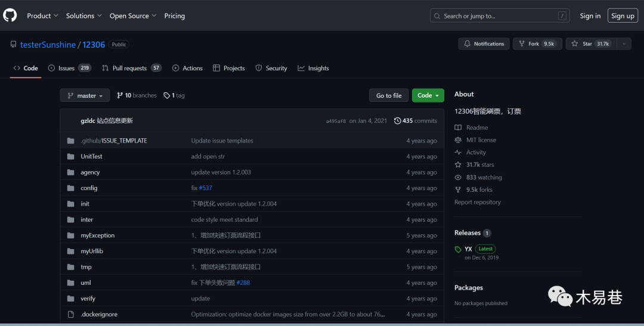View the 10 branches link
644x326 pixels.
point(137,95)
